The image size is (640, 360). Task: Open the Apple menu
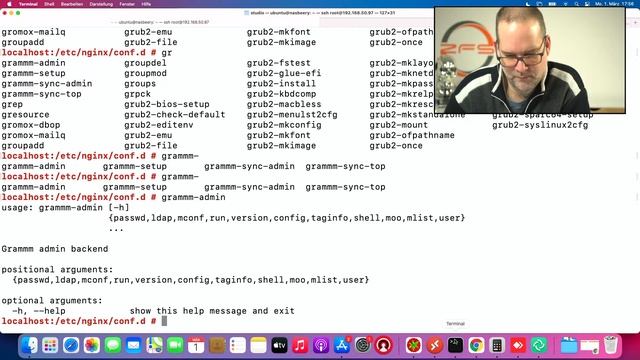9,4
